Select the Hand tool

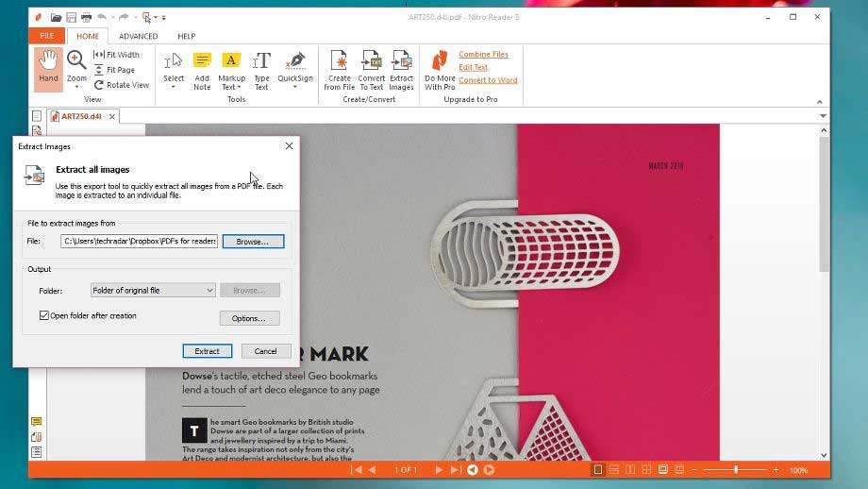click(48, 69)
